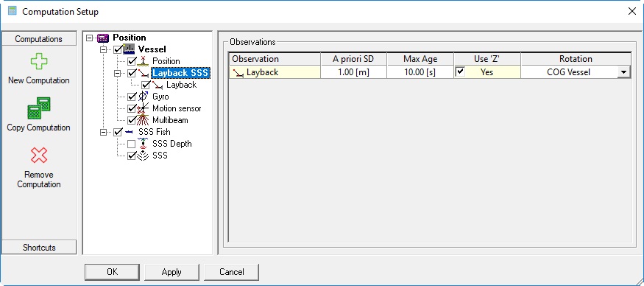Select the SSS Depth icon in tree
Screen dimensions: 644x286
coord(144,144)
